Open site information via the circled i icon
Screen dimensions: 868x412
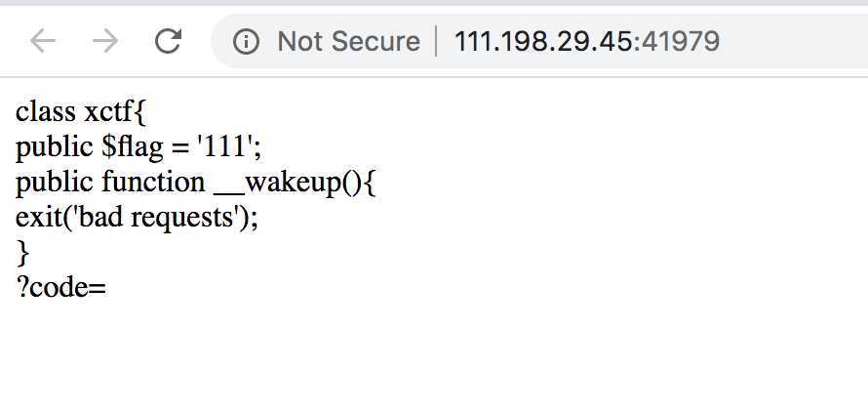246,42
